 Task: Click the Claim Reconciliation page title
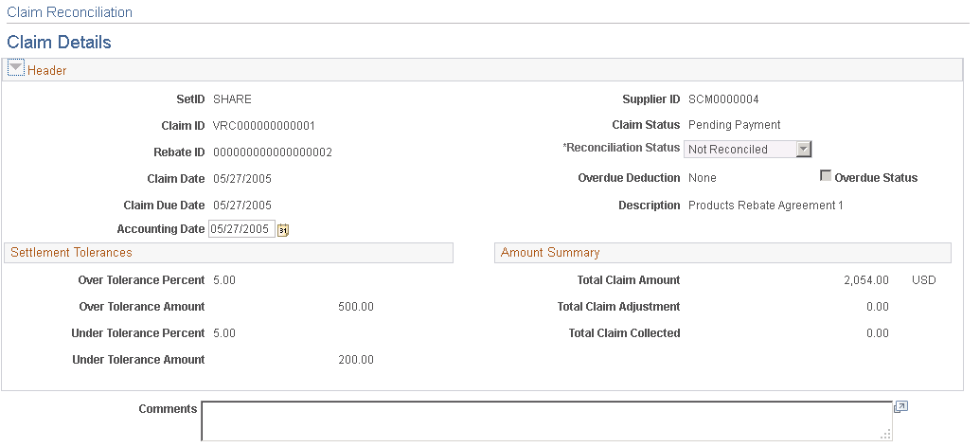(69, 12)
